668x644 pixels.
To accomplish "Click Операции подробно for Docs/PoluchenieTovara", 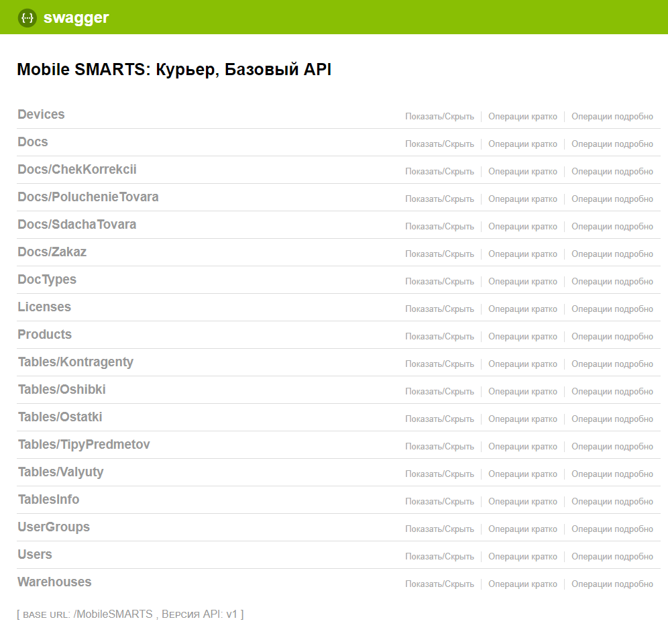I will coord(612,199).
